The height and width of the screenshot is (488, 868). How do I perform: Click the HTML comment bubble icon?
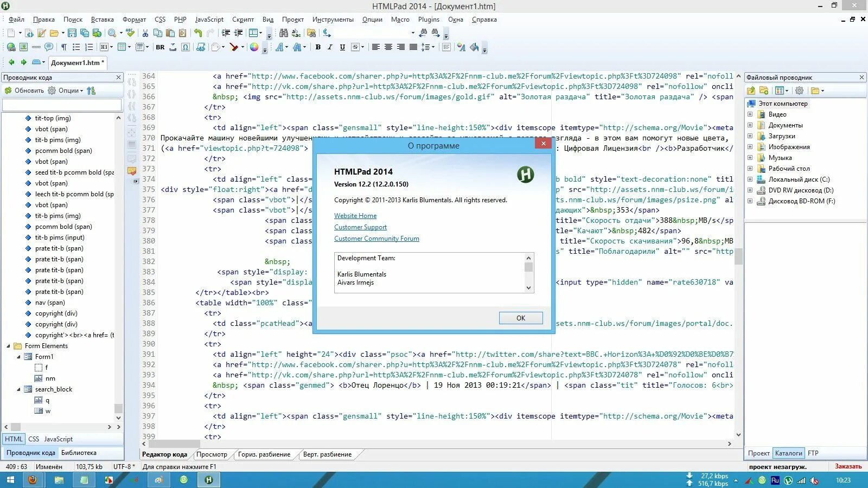(x=49, y=47)
